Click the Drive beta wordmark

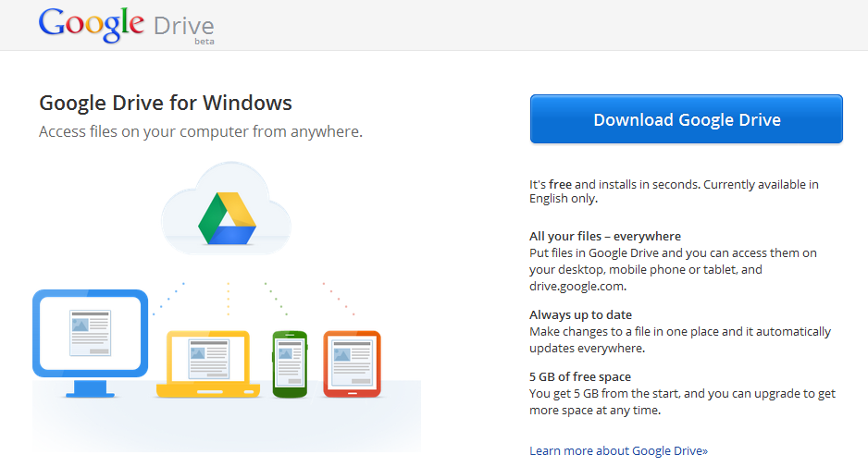tap(184, 30)
